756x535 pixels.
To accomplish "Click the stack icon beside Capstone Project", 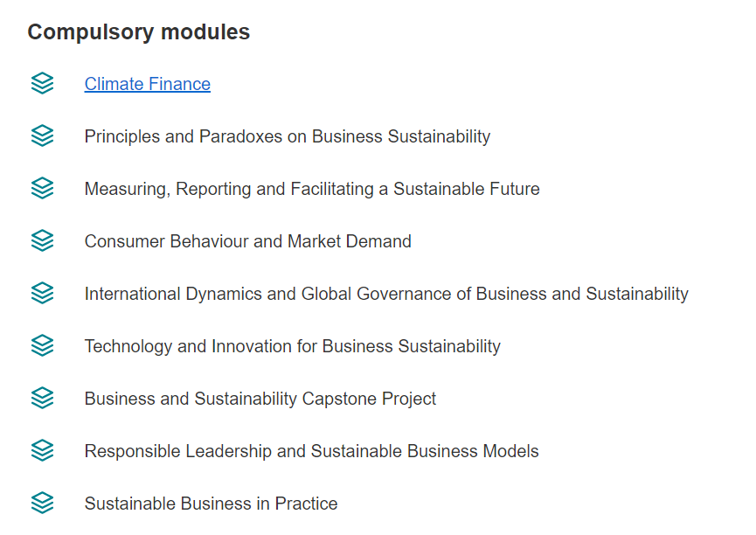I will coord(42,399).
